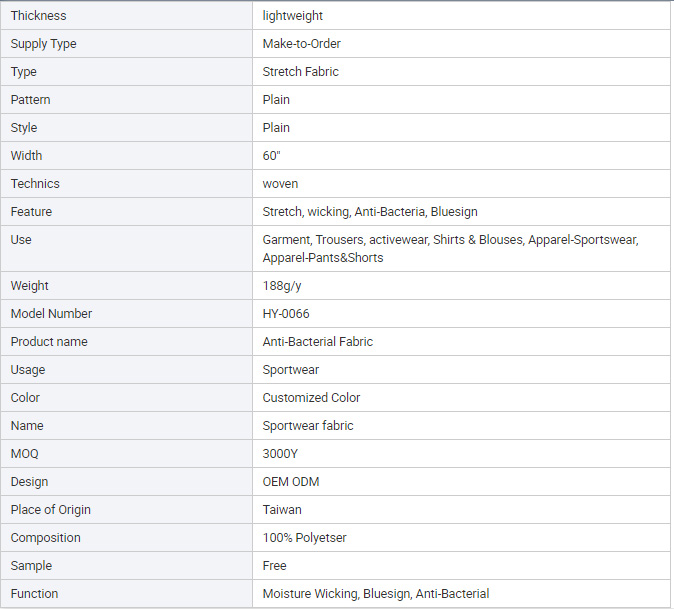This screenshot has height=609, width=674.
Task: Select 'Taiwan' Place of Origin value
Action: coord(282,510)
